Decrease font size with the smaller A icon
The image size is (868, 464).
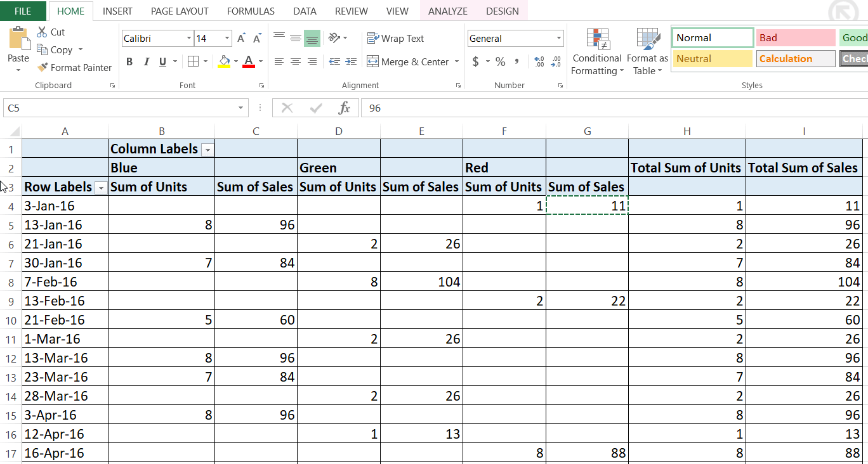(x=256, y=39)
